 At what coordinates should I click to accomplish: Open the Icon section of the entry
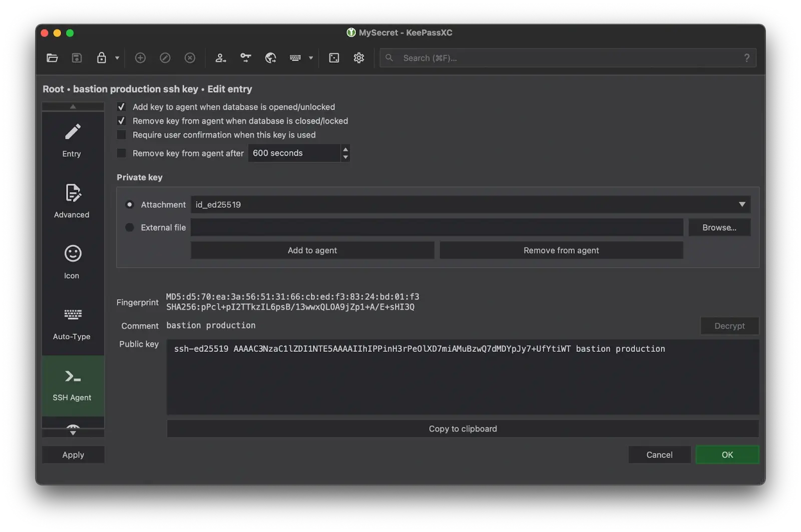coord(72,261)
